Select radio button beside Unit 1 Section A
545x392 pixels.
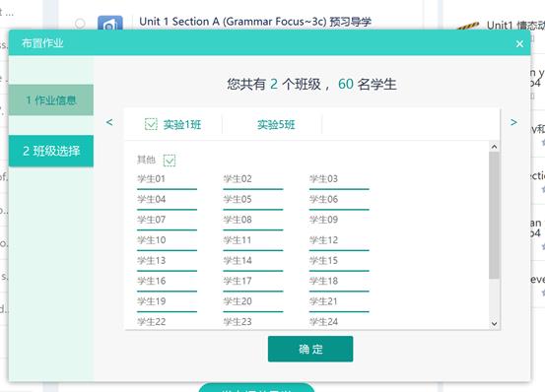point(80,24)
